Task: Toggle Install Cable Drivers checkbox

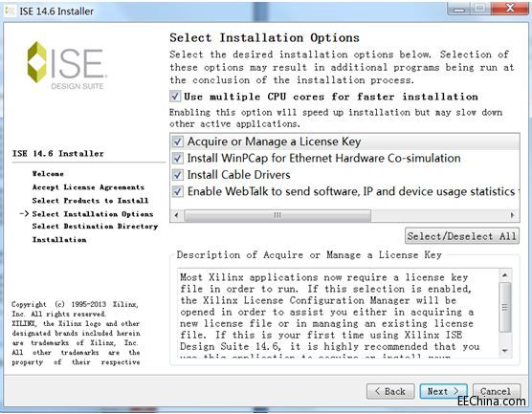Action: [178, 175]
